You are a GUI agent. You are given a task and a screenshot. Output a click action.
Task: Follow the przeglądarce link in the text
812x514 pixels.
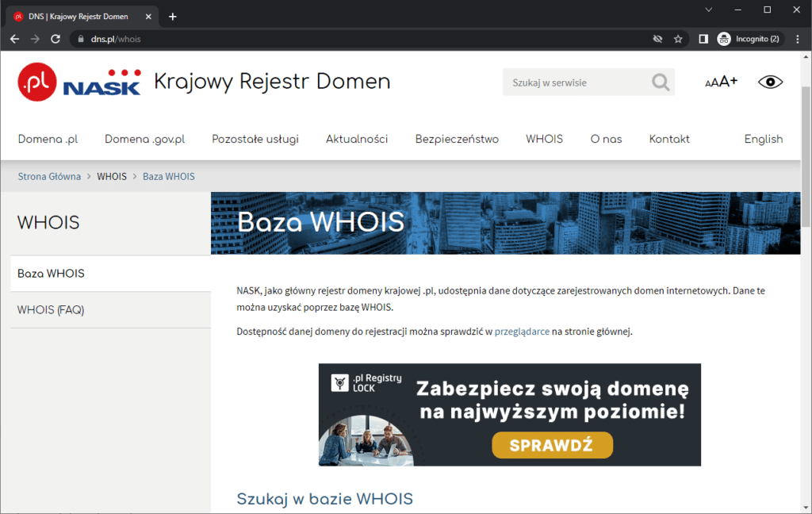[x=522, y=331]
